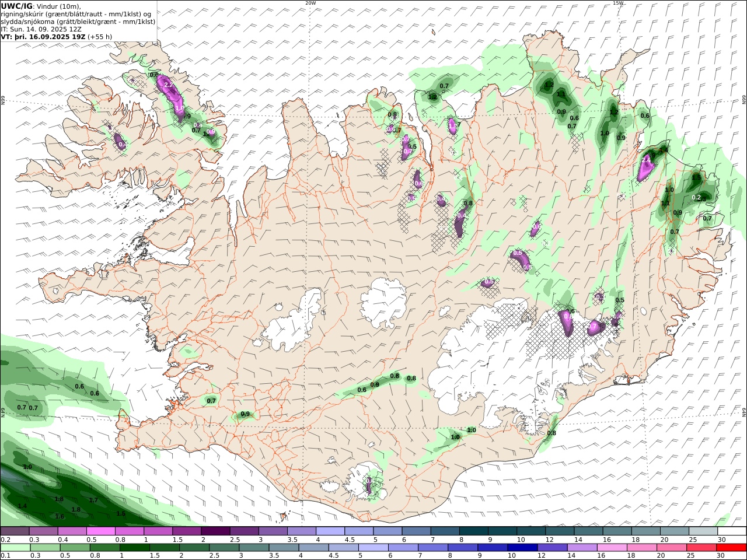Viewport: 747px width, 560px height.
Task: Click the magenta 0.5–0.8 swatch in top scale
Action: [100, 531]
